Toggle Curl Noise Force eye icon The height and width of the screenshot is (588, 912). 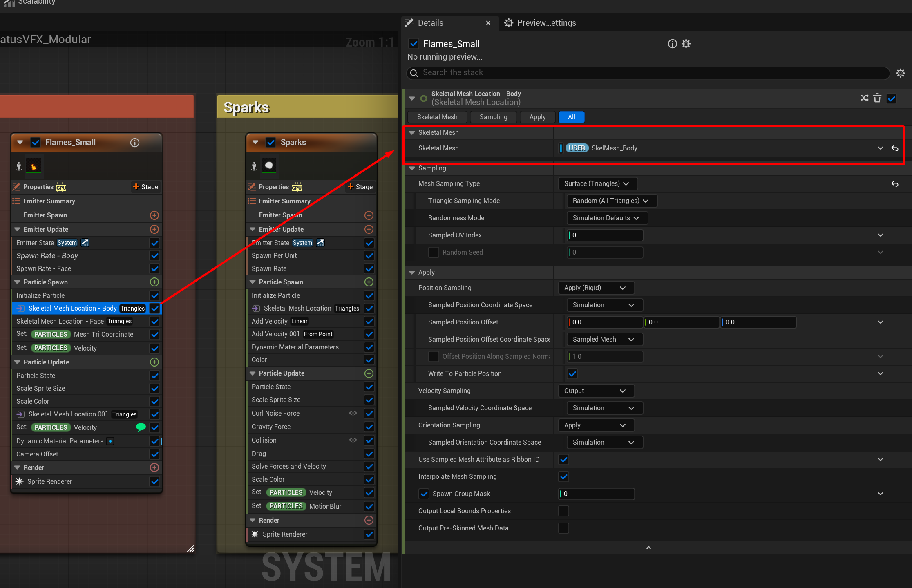click(353, 413)
